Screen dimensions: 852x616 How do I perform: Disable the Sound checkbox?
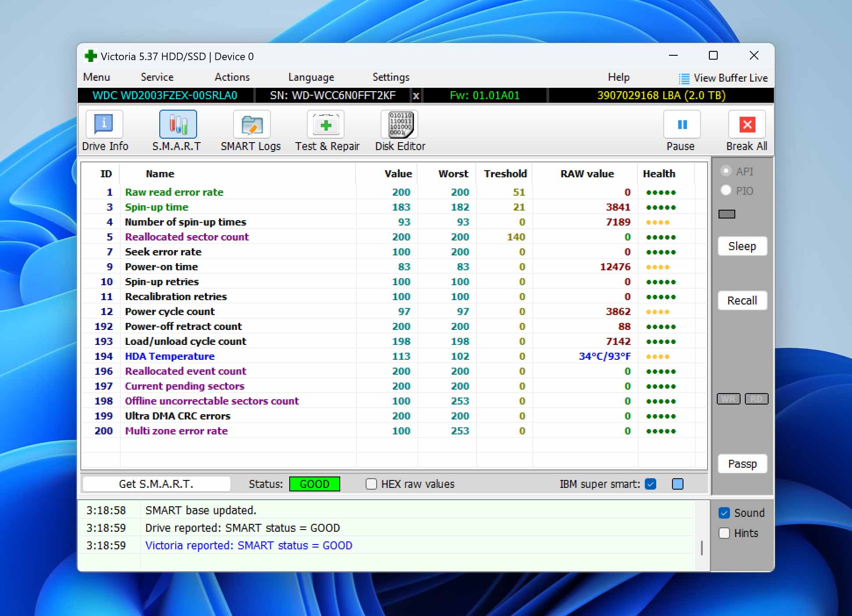click(x=724, y=513)
